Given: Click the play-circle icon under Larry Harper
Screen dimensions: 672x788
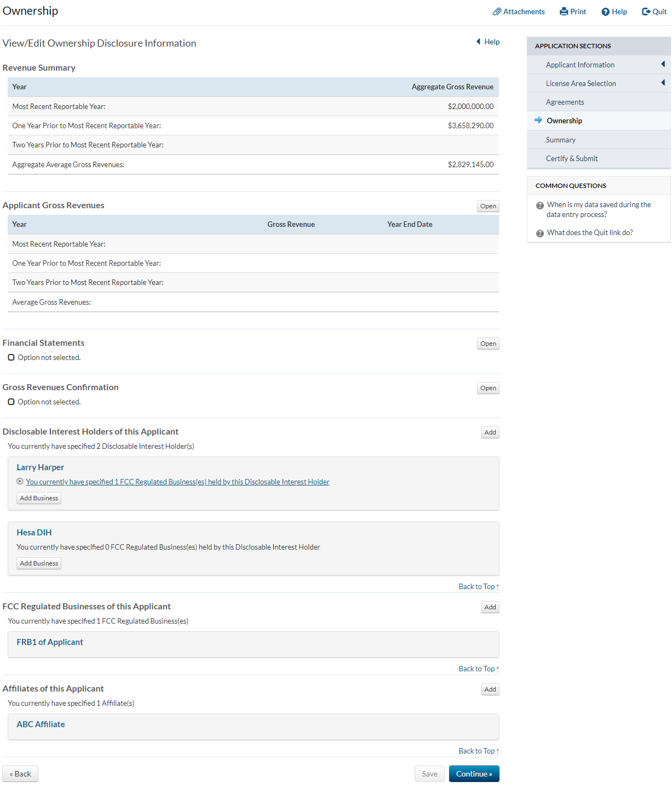Looking at the screenshot, I should 20,482.
